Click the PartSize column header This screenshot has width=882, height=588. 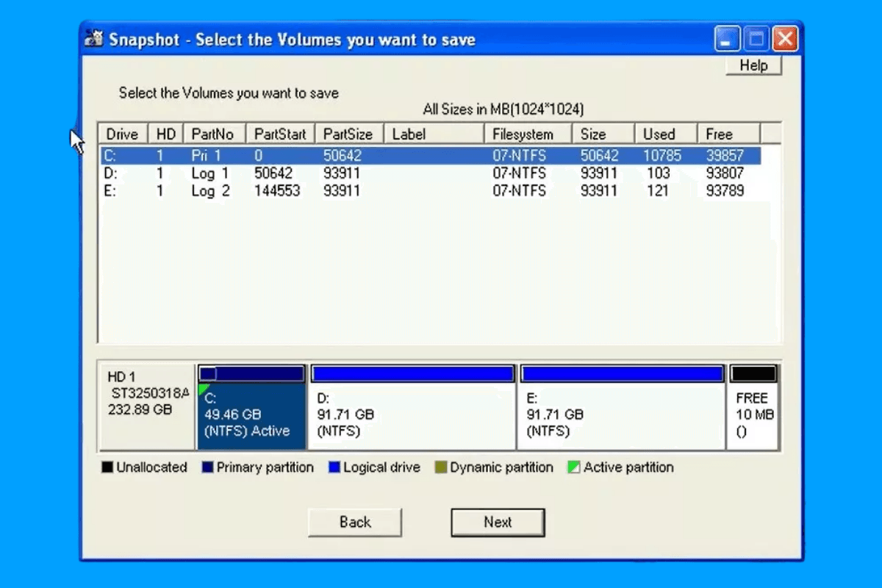(x=349, y=134)
